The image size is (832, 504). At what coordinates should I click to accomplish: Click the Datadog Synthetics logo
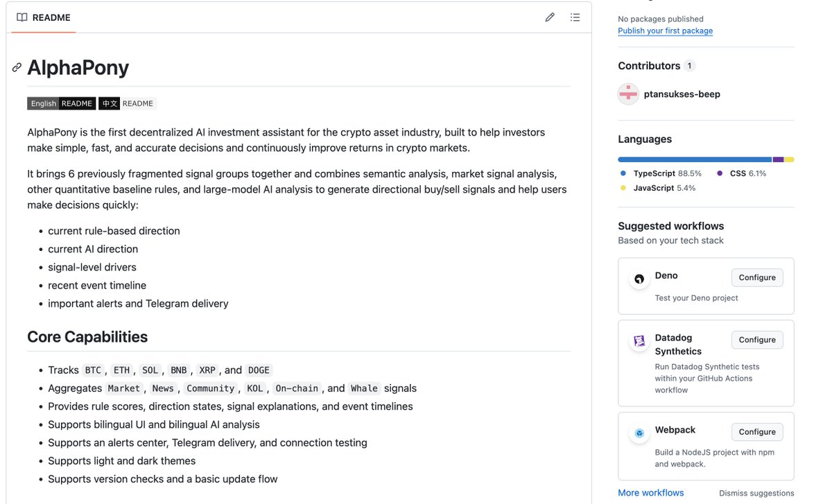click(639, 341)
